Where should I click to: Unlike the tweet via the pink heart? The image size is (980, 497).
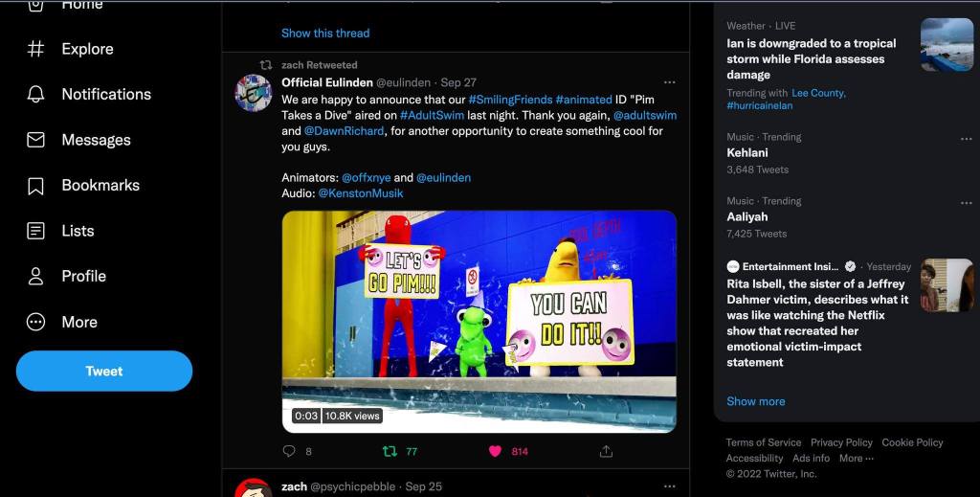pyautogui.click(x=495, y=451)
